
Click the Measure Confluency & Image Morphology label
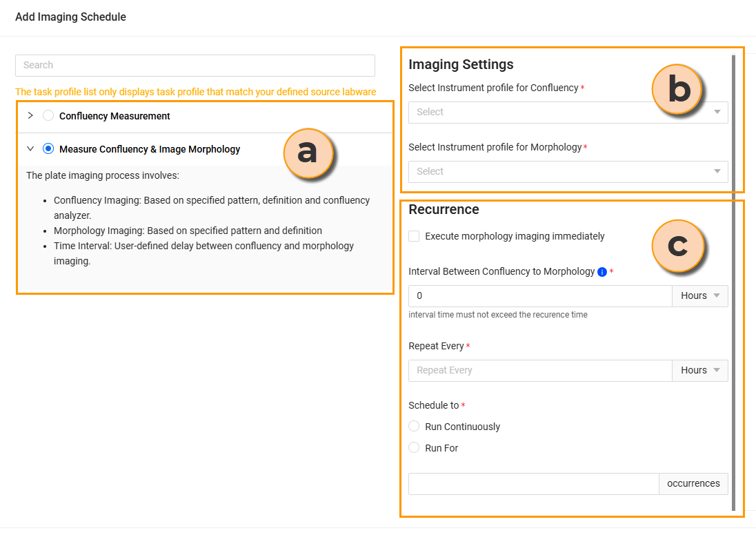pos(150,149)
